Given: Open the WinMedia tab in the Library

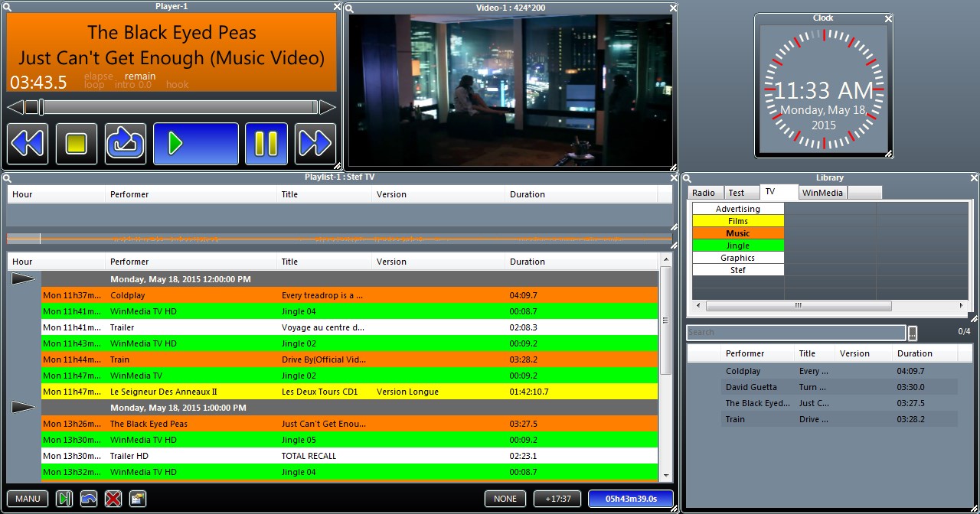Looking at the screenshot, I should tap(822, 193).
